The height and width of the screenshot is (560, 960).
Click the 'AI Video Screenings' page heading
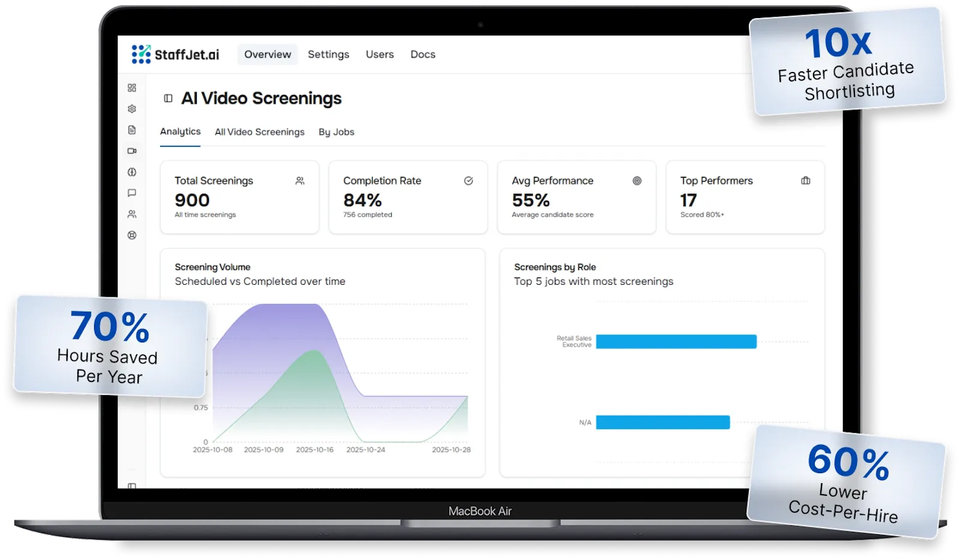pos(262,98)
